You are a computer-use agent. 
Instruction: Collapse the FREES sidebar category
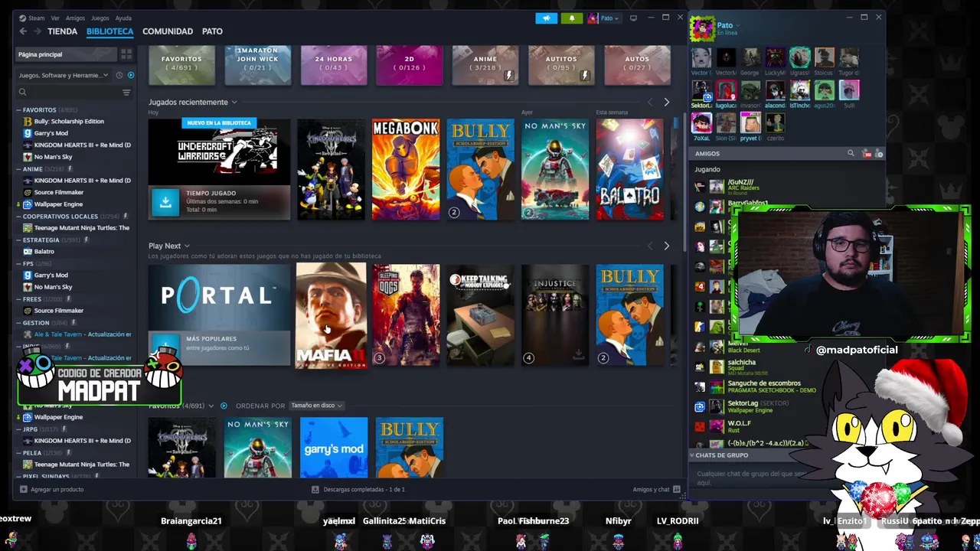19,298
